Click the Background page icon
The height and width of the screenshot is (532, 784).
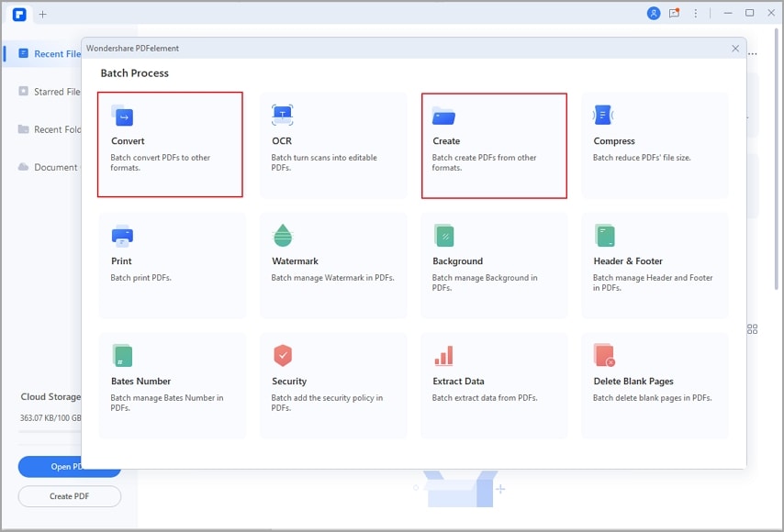444,236
